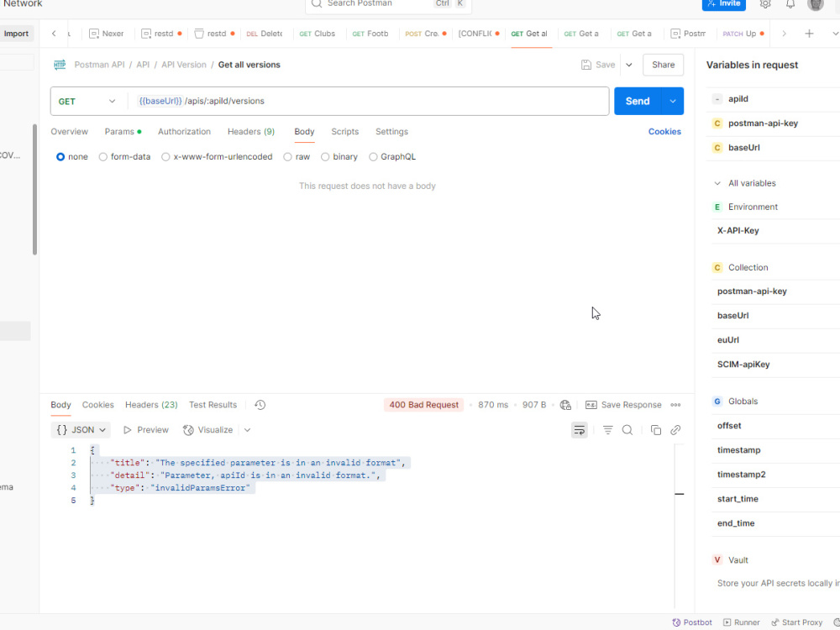Switch to response Cookies tab
840x630 pixels.
point(98,405)
